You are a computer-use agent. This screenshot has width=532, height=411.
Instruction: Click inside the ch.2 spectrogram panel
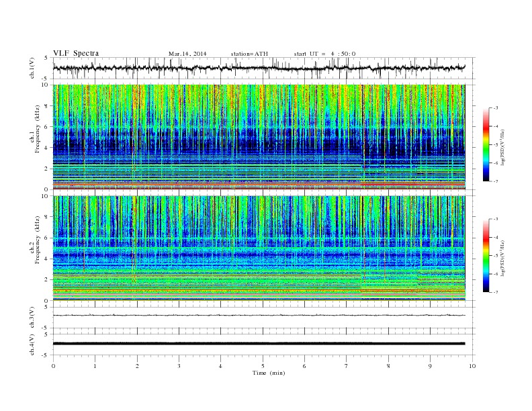click(259, 248)
